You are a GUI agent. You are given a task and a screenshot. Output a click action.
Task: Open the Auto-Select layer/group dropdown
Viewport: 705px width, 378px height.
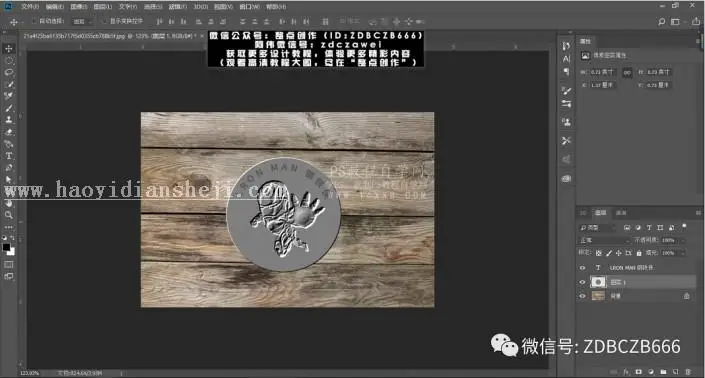[x=83, y=21]
